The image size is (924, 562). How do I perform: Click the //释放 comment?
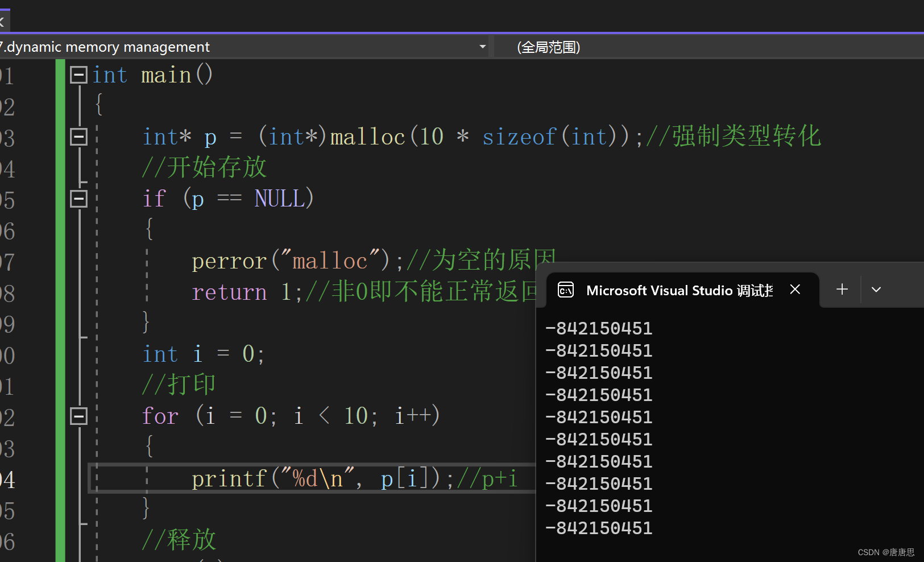(179, 540)
